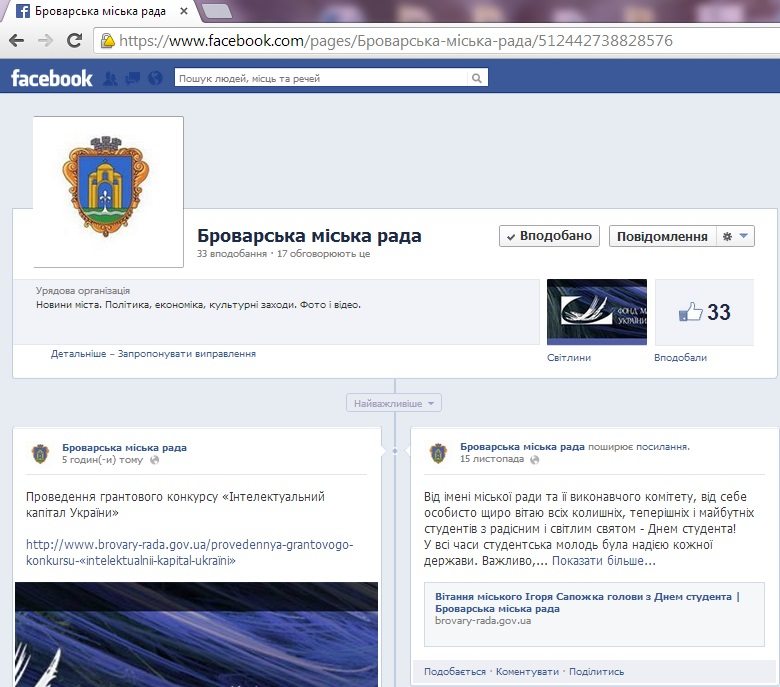
Task: Click the Світлини label link
Action: pos(569,358)
